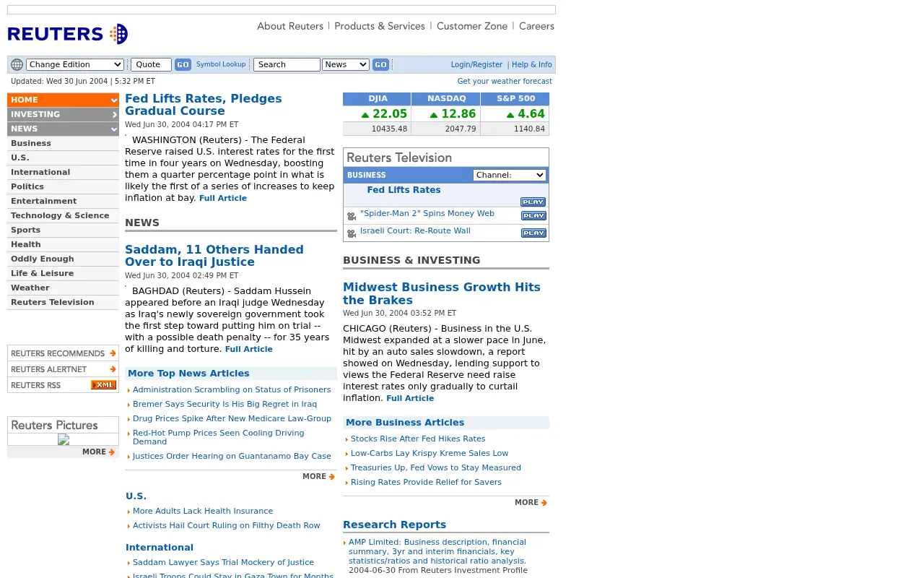Screen dimensions: 924x578
Task: Click the NASDAQ index header
Action: 446,99
